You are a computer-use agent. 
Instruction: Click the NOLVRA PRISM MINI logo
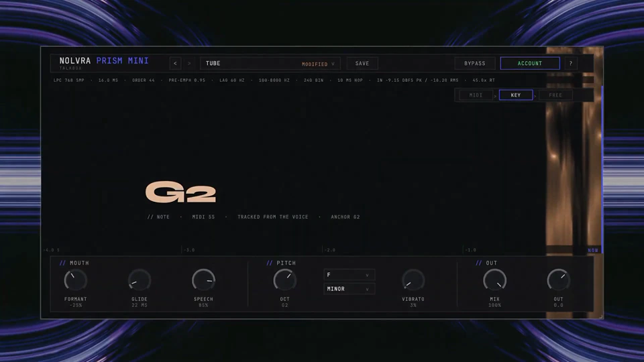tap(104, 61)
